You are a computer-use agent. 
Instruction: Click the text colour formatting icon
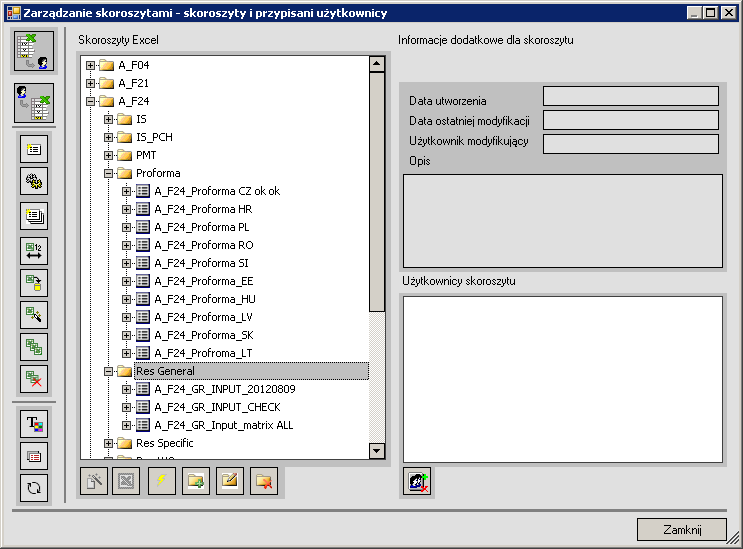pyautogui.click(x=34, y=423)
